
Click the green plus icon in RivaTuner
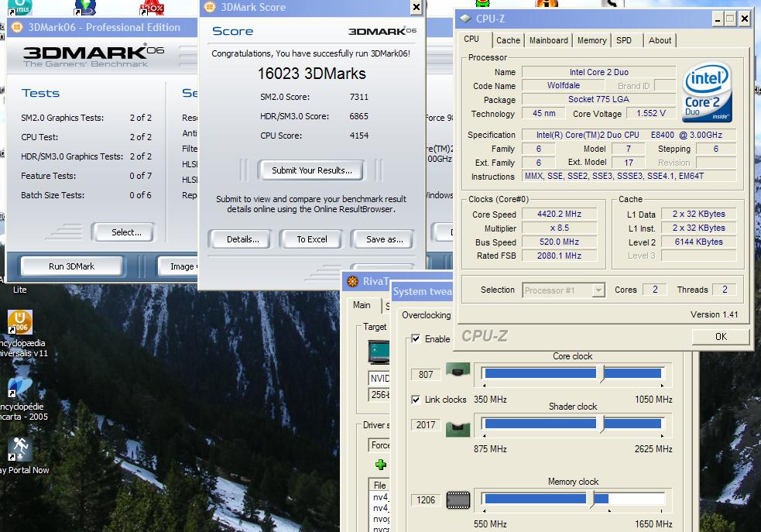point(381,465)
